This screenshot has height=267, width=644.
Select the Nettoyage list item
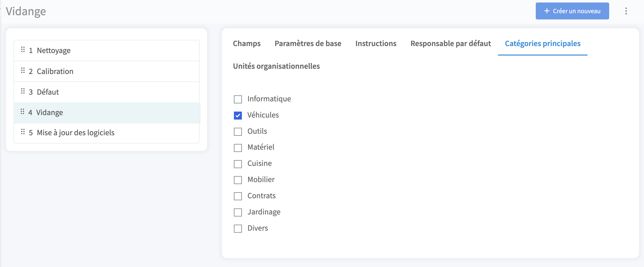107,51
